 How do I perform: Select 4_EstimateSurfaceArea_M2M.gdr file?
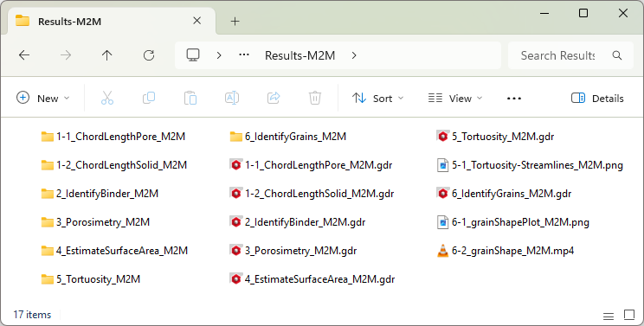click(312, 279)
